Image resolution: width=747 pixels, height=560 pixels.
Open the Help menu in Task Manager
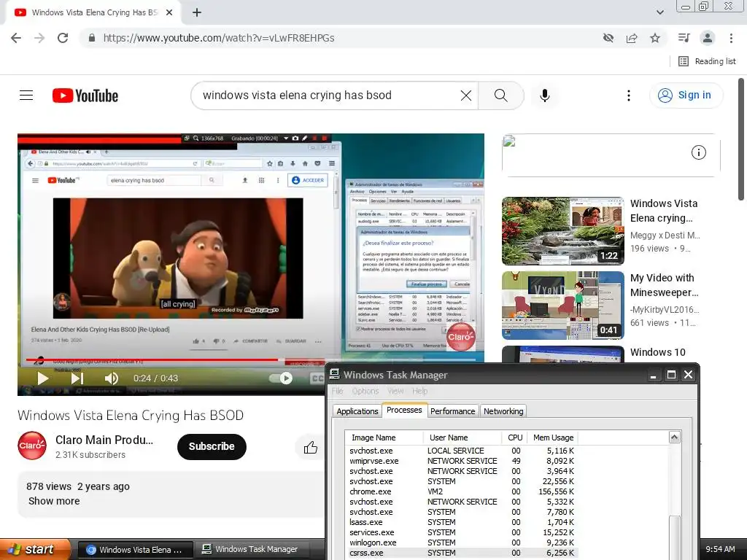coord(419,391)
